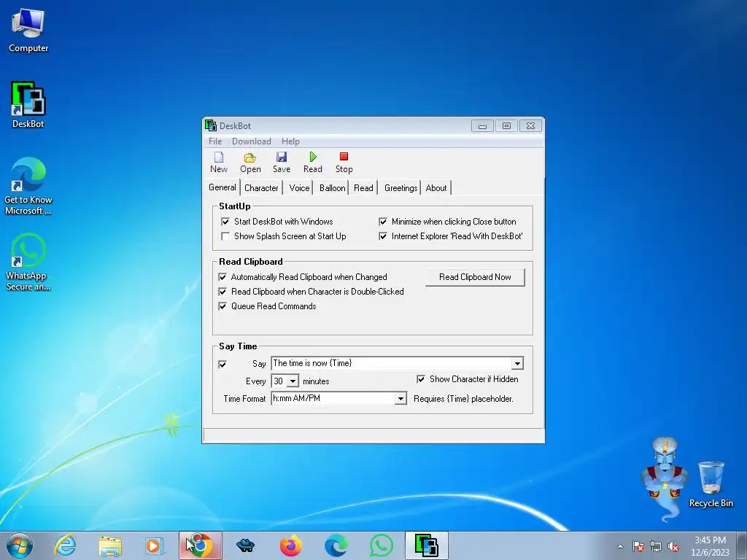Viewport: 747px width, 560px height.
Task: Expand the Say phrase dropdown arrow
Action: click(x=517, y=363)
